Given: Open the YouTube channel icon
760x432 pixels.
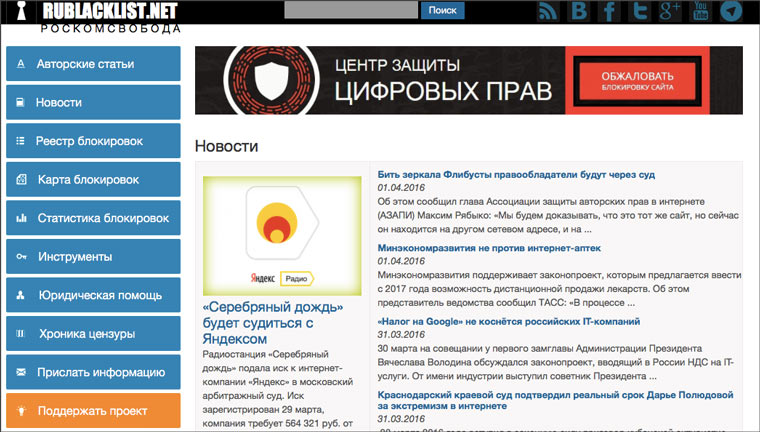Looking at the screenshot, I should pyautogui.click(x=701, y=11).
